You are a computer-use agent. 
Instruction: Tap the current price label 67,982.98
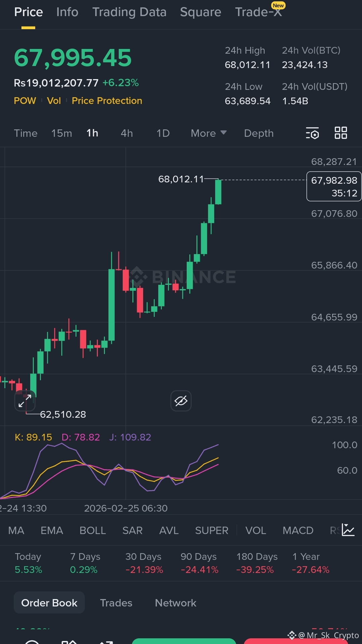(x=334, y=186)
